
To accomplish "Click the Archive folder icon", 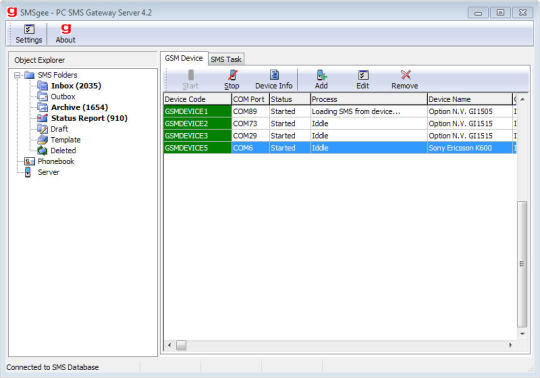I will 42,107.
